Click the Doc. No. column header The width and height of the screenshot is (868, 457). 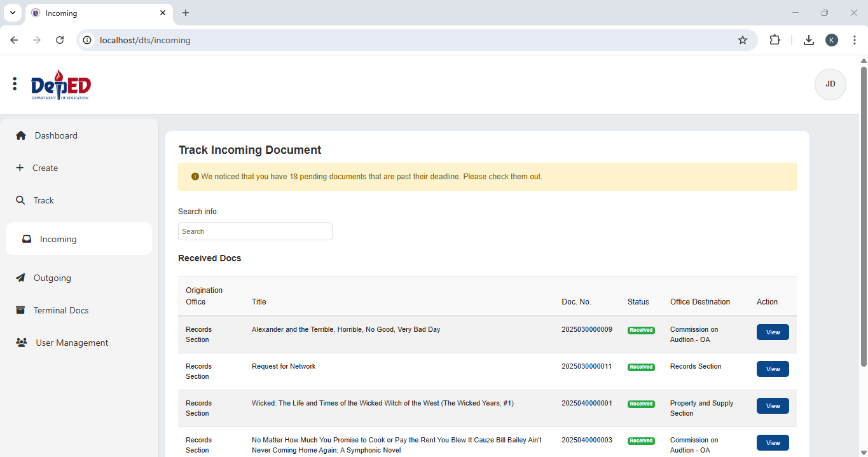click(576, 302)
